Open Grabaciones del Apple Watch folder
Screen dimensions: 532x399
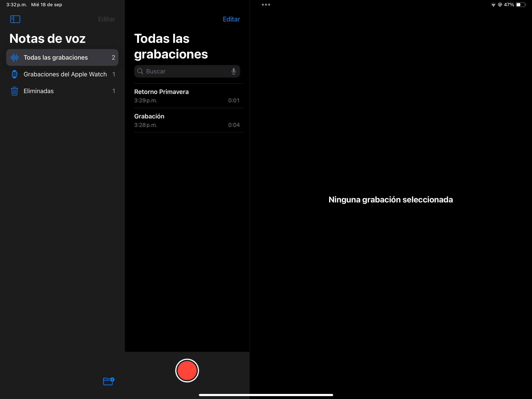(x=65, y=74)
